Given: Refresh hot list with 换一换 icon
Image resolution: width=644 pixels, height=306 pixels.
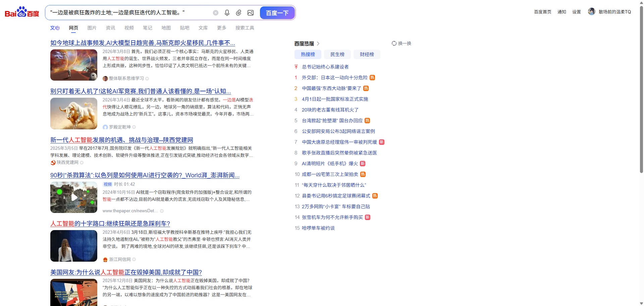Looking at the screenshot, I should pyautogui.click(x=394, y=43).
